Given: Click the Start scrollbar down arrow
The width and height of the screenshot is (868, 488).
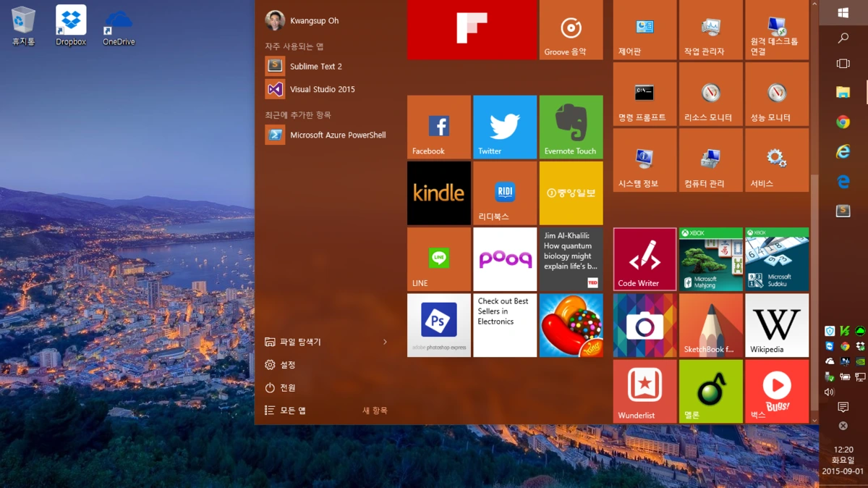Looking at the screenshot, I should click(x=814, y=420).
